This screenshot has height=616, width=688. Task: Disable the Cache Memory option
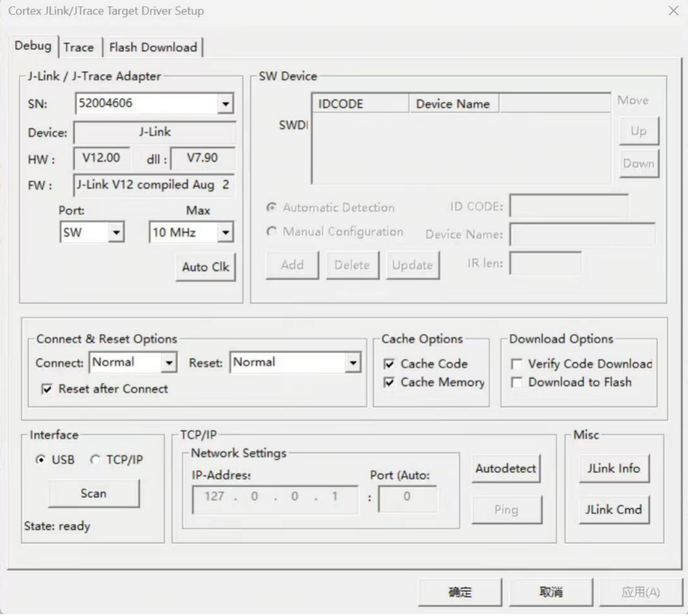pyautogui.click(x=389, y=382)
